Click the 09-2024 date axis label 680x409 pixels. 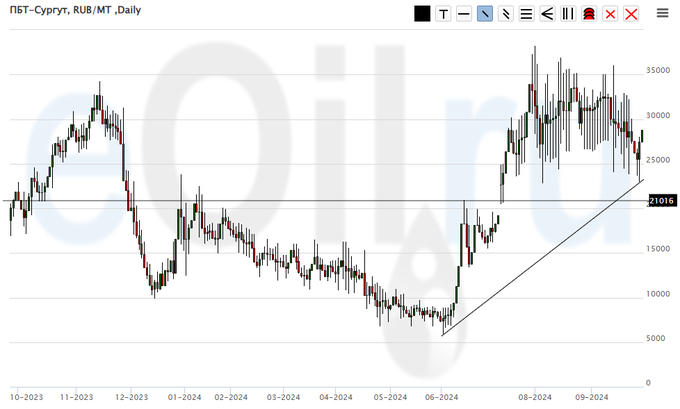[x=590, y=396]
